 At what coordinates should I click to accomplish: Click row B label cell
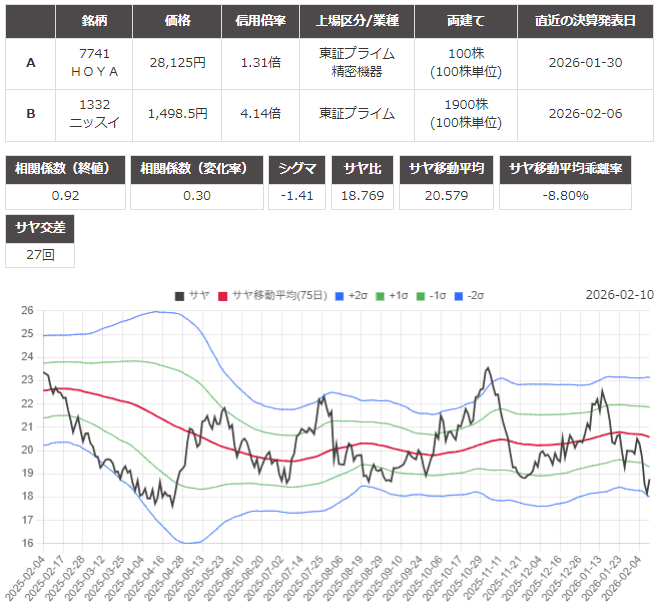coord(30,114)
